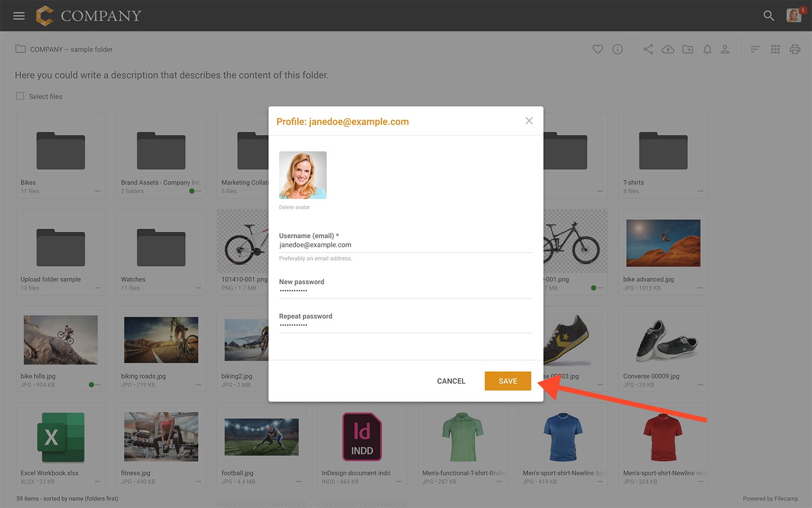This screenshot has height=508, width=812.
Task: Click the folder description text
Action: pos(172,75)
